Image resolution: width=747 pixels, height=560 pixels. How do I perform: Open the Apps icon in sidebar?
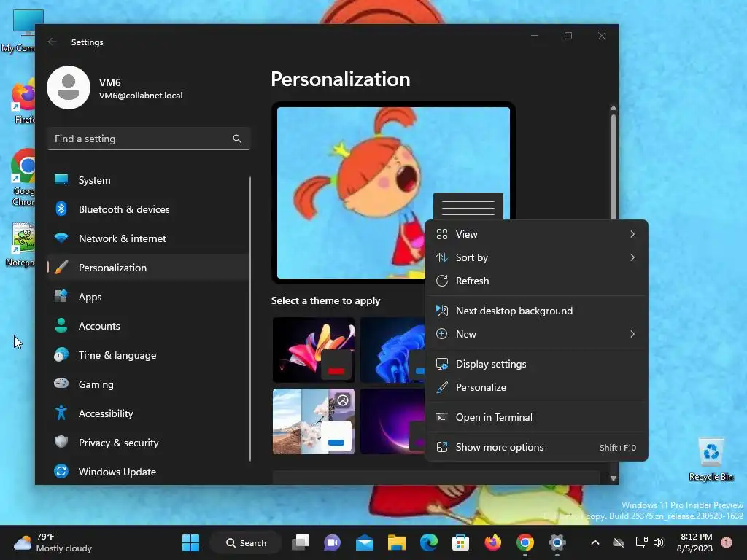coord(61,297)
